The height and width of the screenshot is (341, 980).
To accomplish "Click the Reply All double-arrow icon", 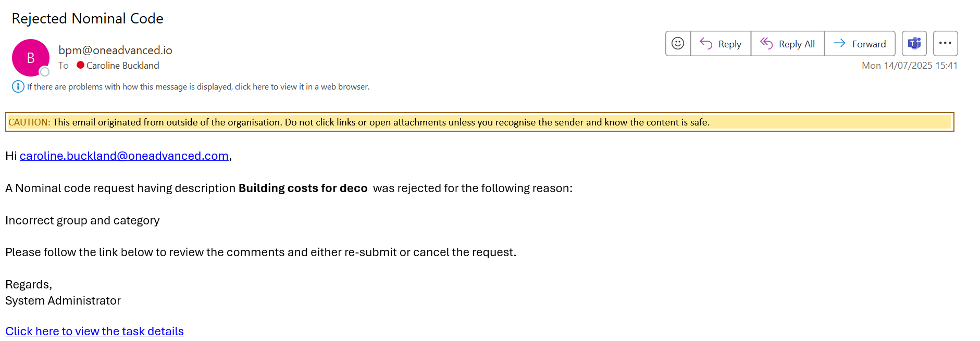I will coord(766,43).
